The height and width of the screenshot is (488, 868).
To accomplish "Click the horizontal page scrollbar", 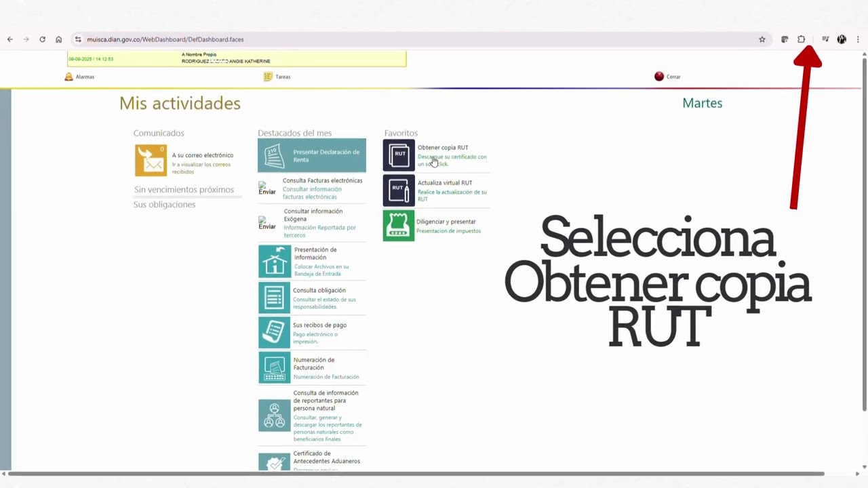I will pos(415,474).
